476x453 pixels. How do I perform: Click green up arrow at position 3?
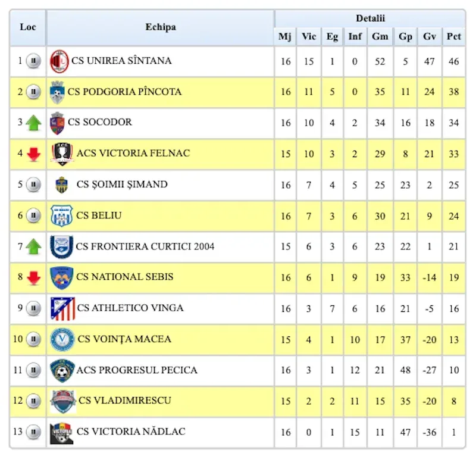coord(33,123)
